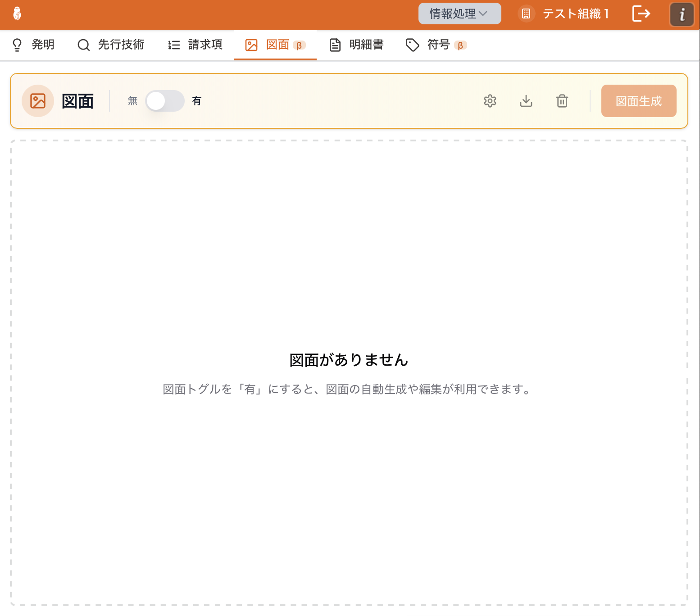Click the logout arrow icon
This screenshot has width=700, height=616.
pos(641,14)
